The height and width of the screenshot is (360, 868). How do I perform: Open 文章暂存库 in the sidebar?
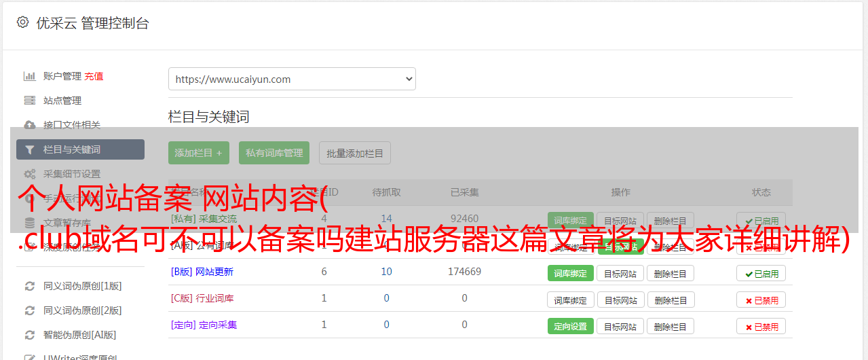[x=67, y=223]
